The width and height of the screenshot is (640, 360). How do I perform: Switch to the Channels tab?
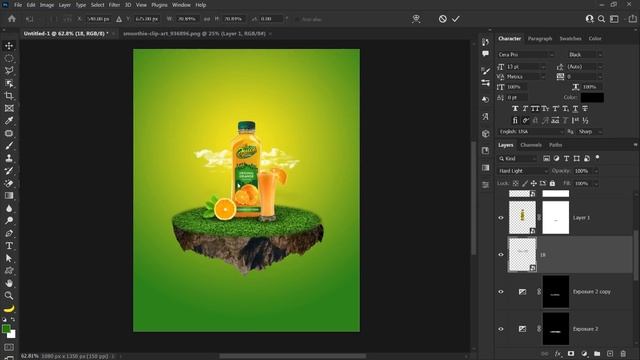click(x=531, y=145)
